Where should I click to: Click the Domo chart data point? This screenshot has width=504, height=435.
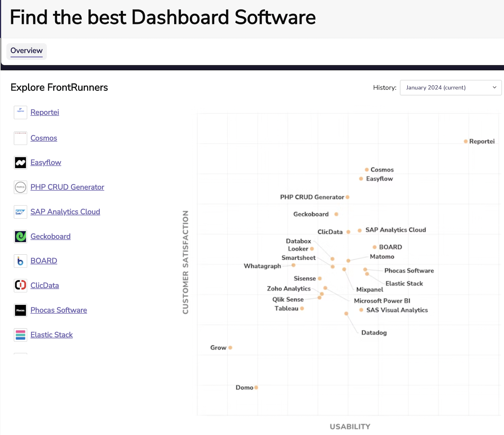(x=256, y=387)
